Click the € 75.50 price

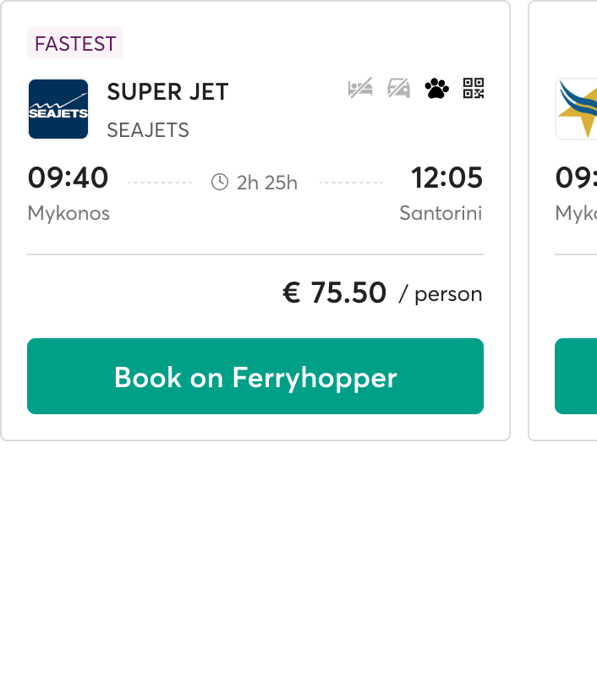point(334,293)
